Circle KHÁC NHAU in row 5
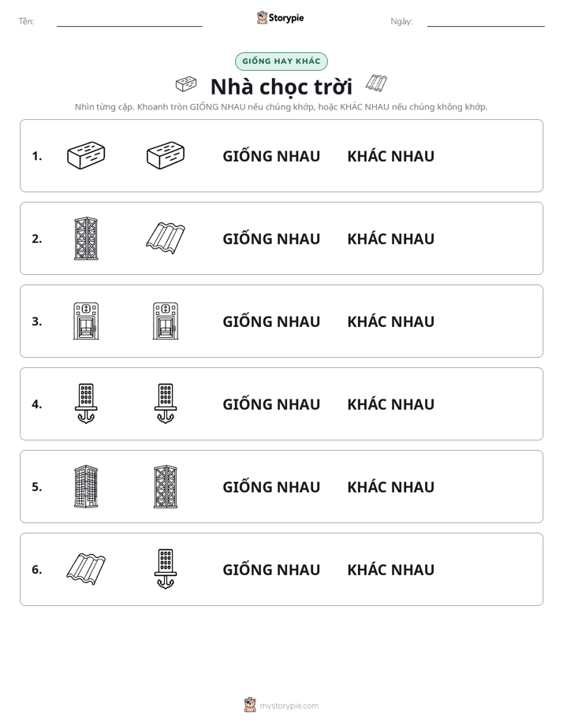 (x=390, y=487)
